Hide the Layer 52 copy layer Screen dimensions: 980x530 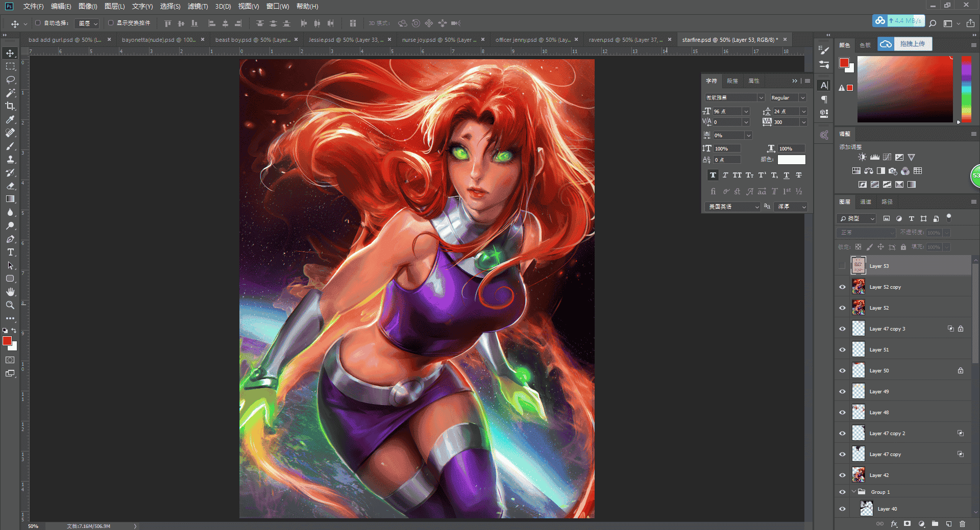click(x=842, y=287)
